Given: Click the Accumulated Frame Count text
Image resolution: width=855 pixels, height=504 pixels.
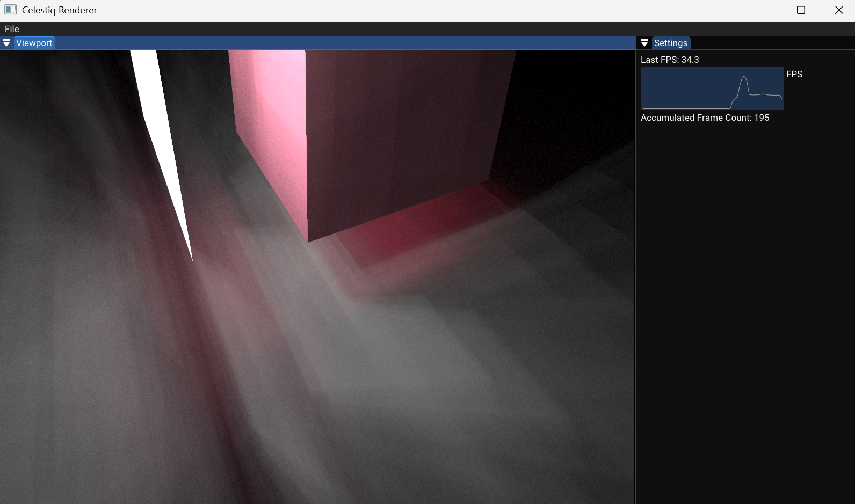Looking at the screenshot, I should (x=705, y=118).
